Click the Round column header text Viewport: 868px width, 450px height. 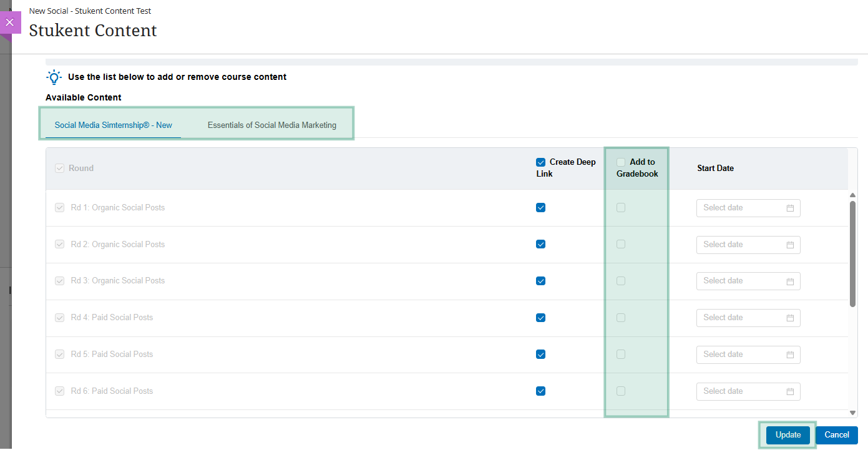tap(81, 169)
